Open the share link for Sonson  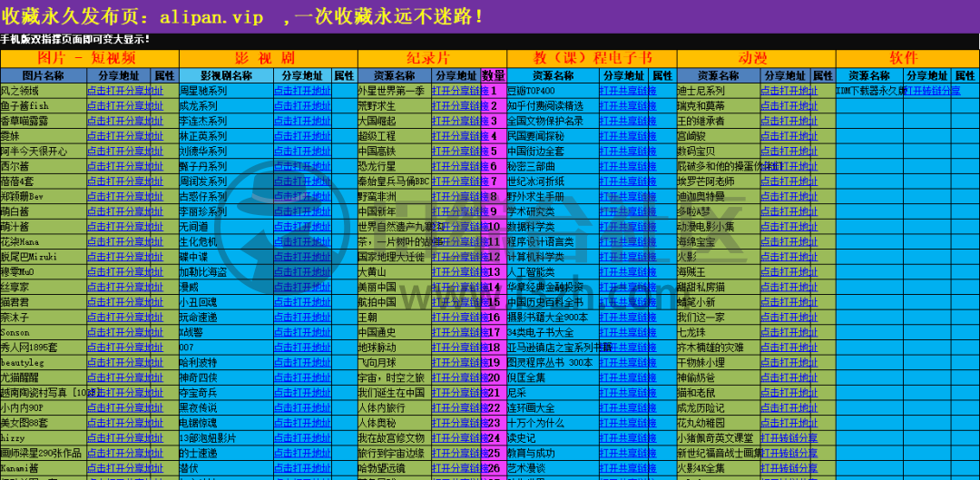click(125, 332)
